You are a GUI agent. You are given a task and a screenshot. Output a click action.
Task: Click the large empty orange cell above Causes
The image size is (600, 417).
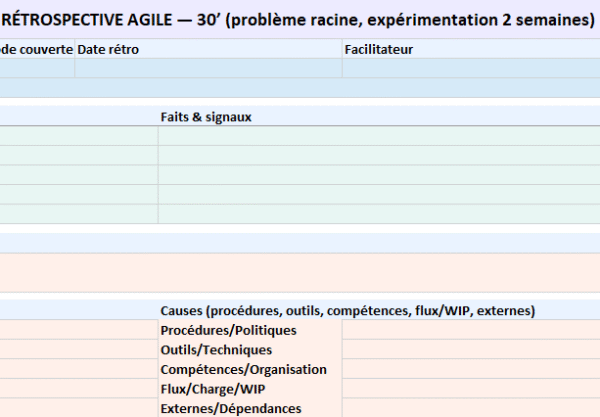pyautogui.click(x=300, y=272)
